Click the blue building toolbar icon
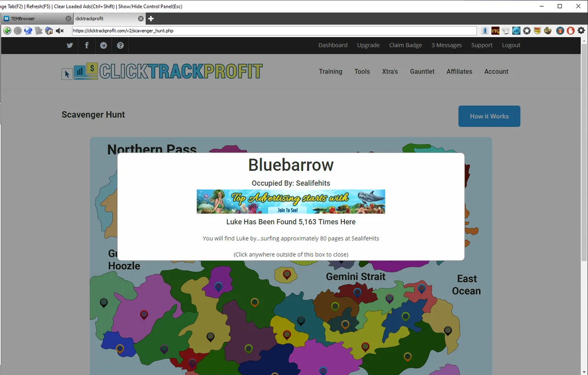 point(485,31)
